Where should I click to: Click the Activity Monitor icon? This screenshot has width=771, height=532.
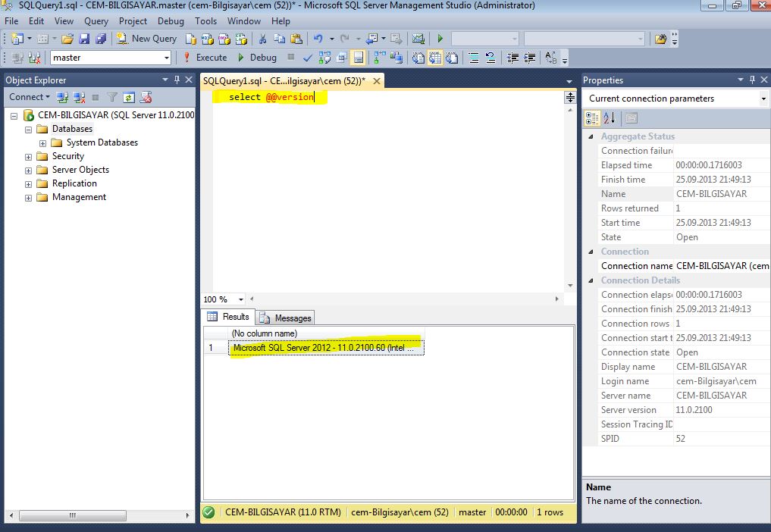coord(418,39)
